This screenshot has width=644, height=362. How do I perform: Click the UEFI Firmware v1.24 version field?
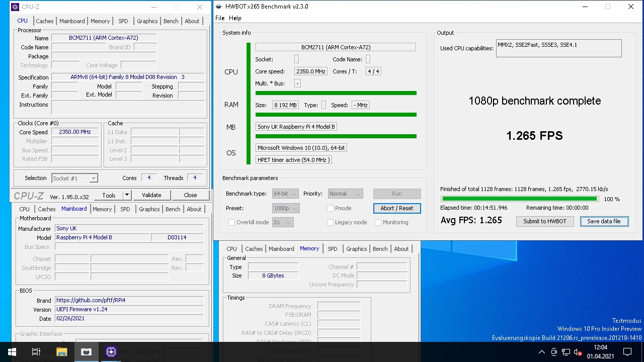click(129, 310)
